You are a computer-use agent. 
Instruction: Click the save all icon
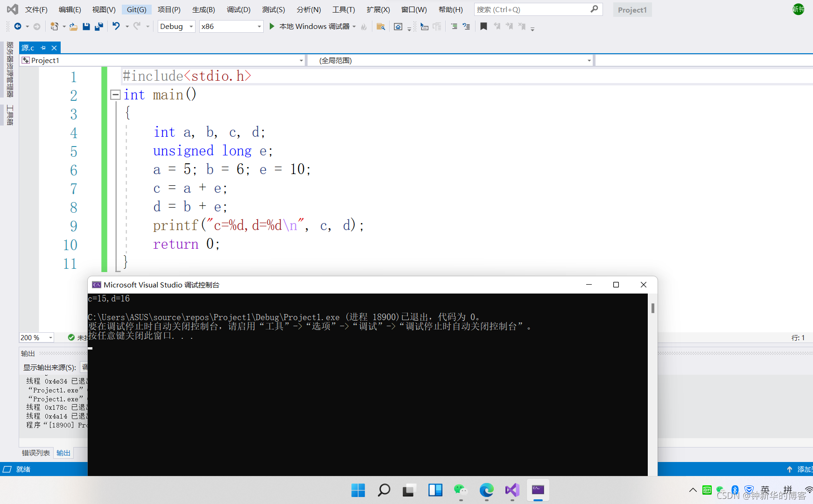pos(99,27)
